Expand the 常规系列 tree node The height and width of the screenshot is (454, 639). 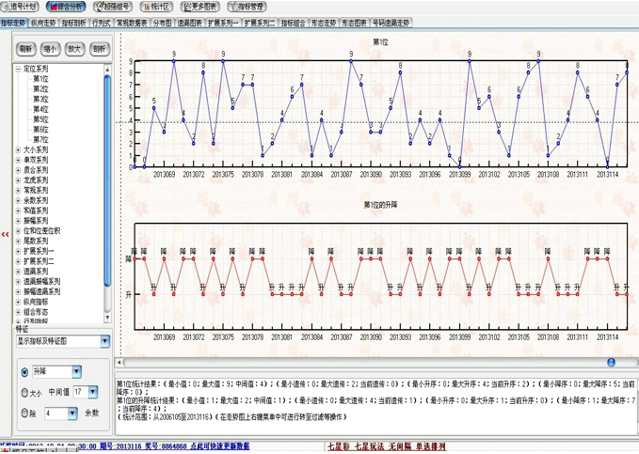(18, 190)
